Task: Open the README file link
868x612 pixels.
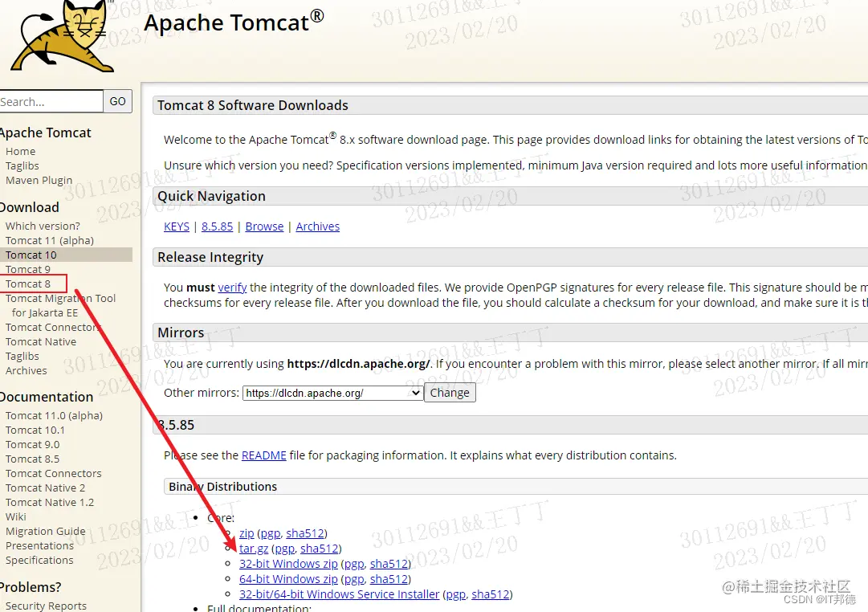Action: 264,455
